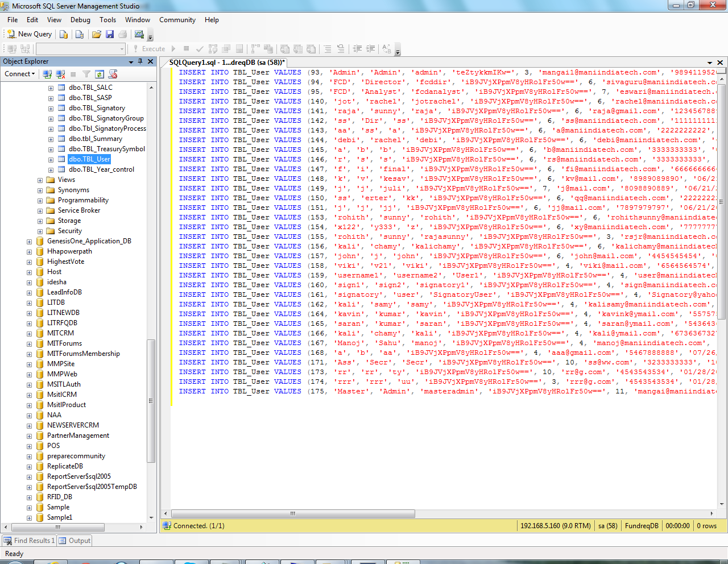Uncomment the selected lines
This screenshot has height=564, width=728.
(341, 49)
